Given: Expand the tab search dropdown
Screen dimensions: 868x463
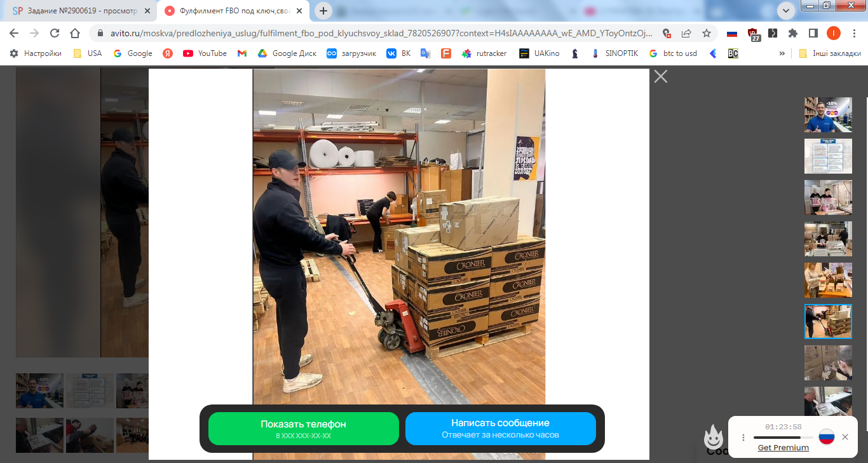Looking at the screenshot, I should (786, 11).
